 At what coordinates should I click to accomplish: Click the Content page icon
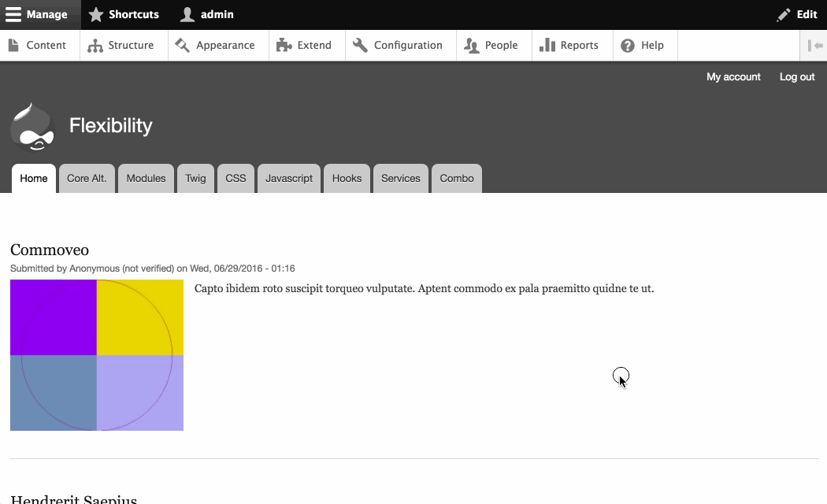[13, 46]
